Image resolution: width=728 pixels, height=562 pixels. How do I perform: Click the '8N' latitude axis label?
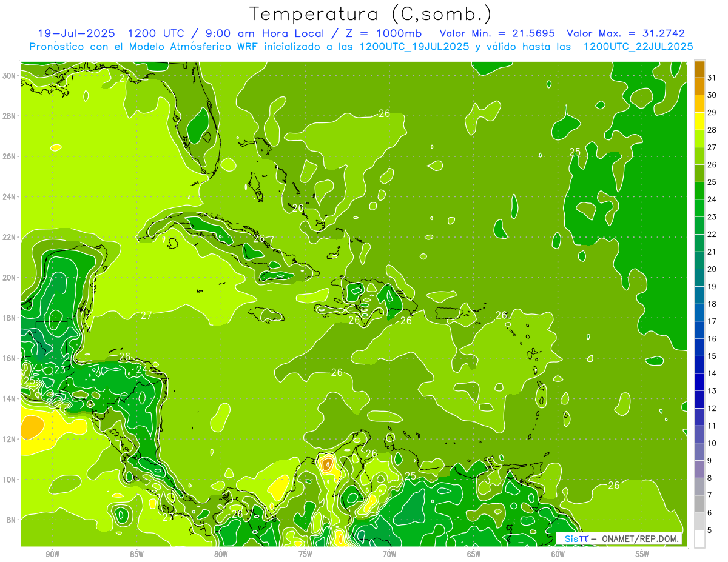click(11, 520)
